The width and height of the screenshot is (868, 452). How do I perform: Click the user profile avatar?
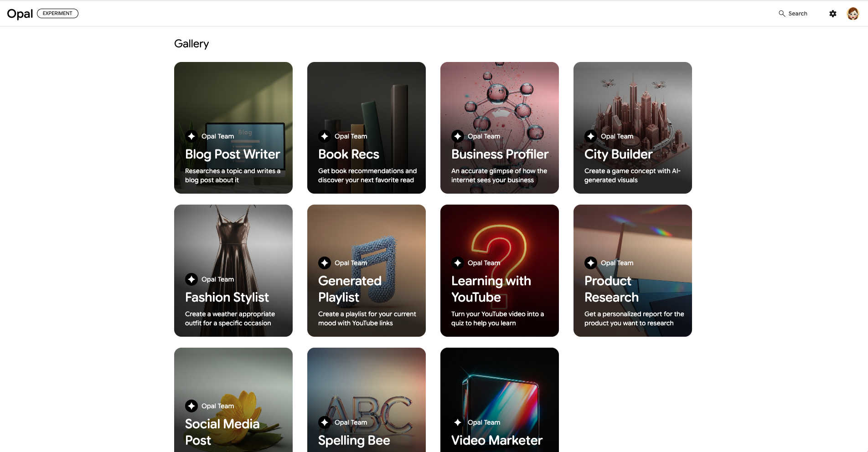[852, 14]
